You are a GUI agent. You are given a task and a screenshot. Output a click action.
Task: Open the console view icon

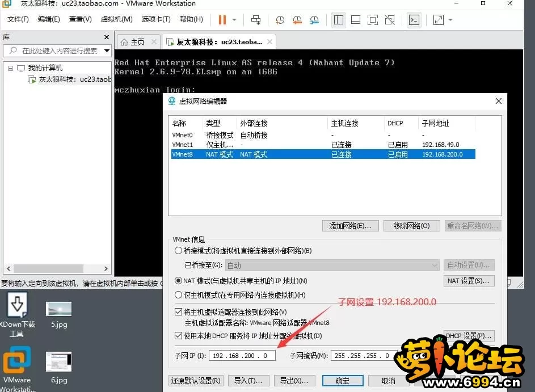pyautogui.click(x=414, y=20)
